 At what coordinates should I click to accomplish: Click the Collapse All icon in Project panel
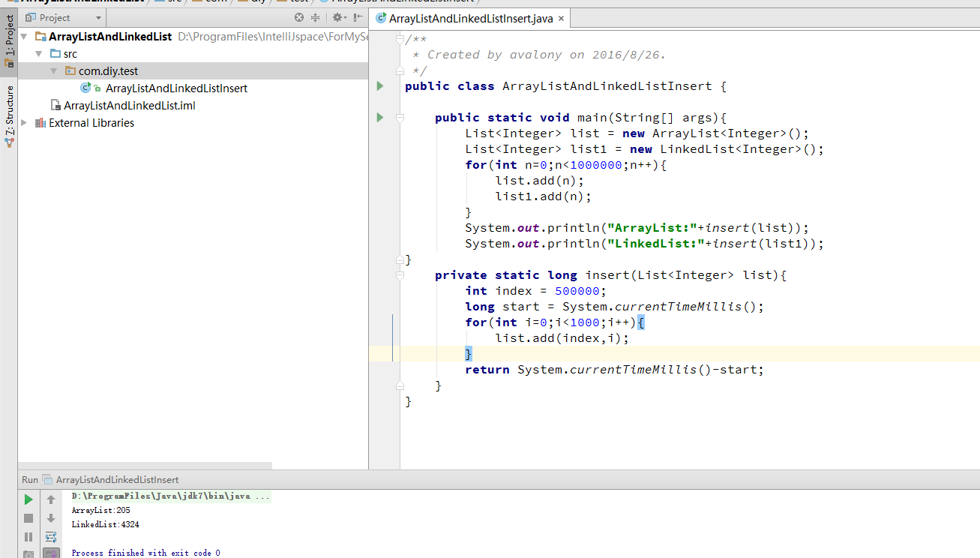tap(315, 17)
